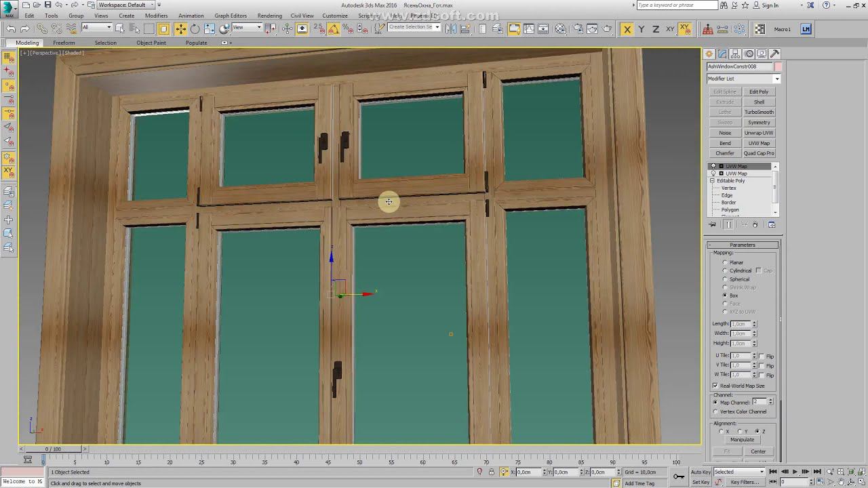Screen dimensions: 868x488
Task: Restrict transform to Y axis
Action: (x=641, y=29)
